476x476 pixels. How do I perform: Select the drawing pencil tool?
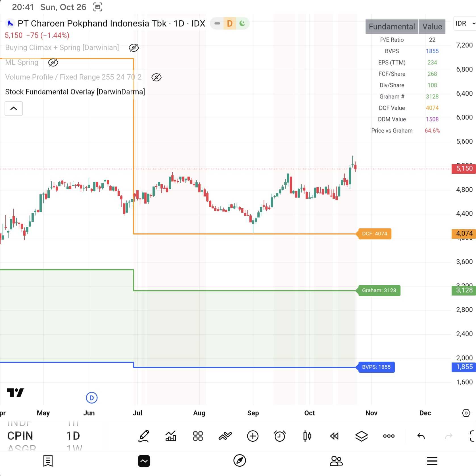coord(144,436)
